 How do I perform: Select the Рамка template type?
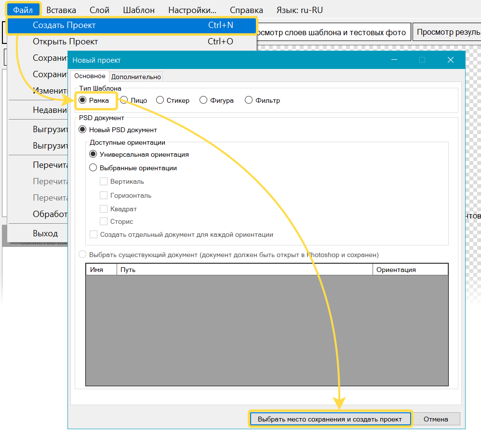tap(83, 100)
